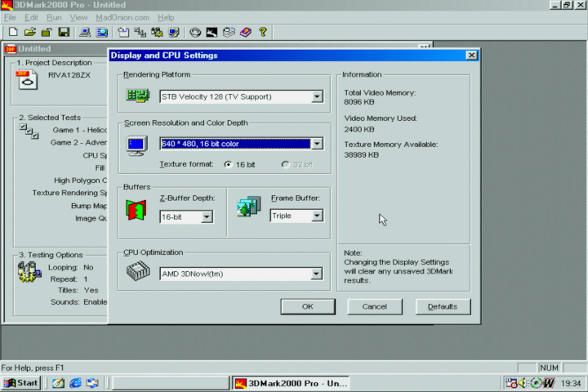Click the stacked pictures Frame Buffer icon
588x392 pixels.
(248, 206)
